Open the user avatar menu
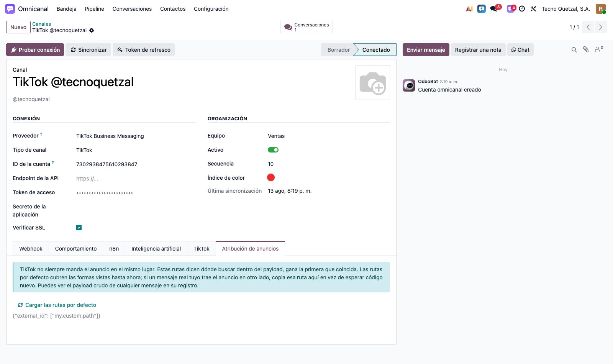Image resolution: width=613 pixels, height=364 pixels. [601, 9]
